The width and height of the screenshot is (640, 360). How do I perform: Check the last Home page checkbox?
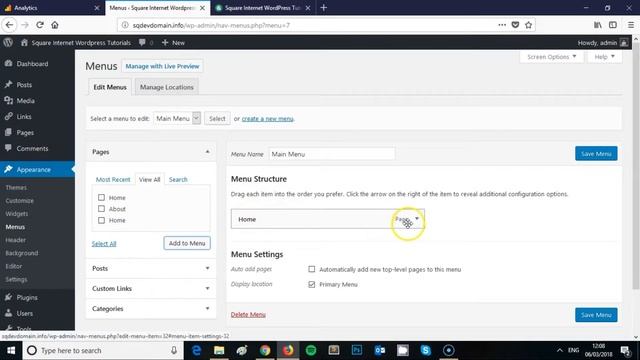tap(101, 220)
